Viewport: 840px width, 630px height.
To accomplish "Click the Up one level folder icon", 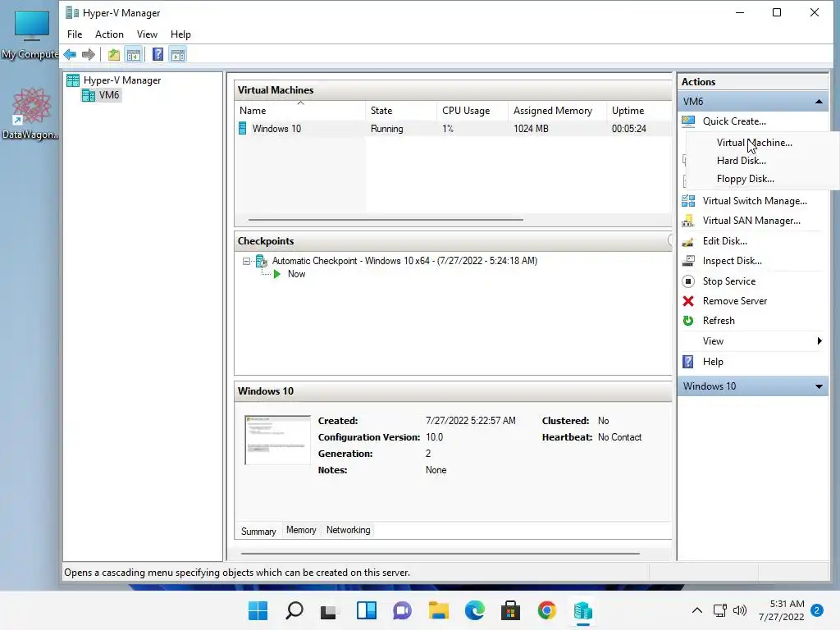I will pos(113,55).
